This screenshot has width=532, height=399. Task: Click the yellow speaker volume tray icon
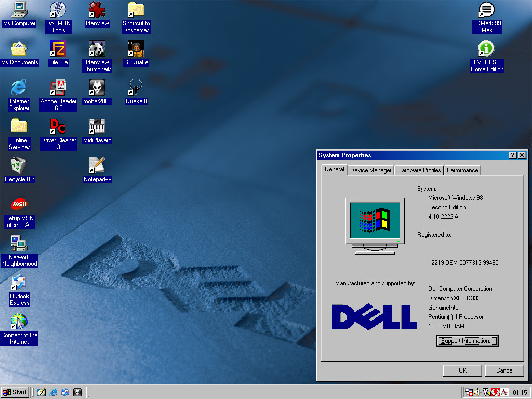pos(477,392)
